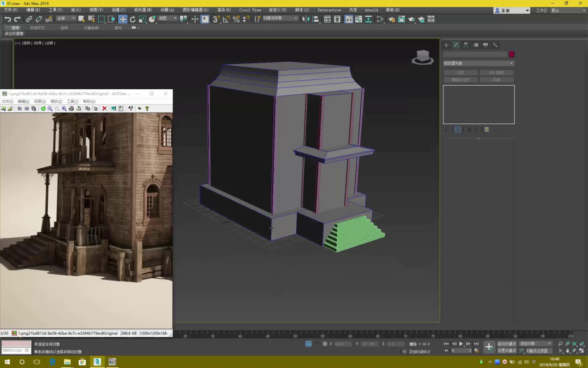
Task: Click the 车削 modifier button
Action: coord(496,79)
